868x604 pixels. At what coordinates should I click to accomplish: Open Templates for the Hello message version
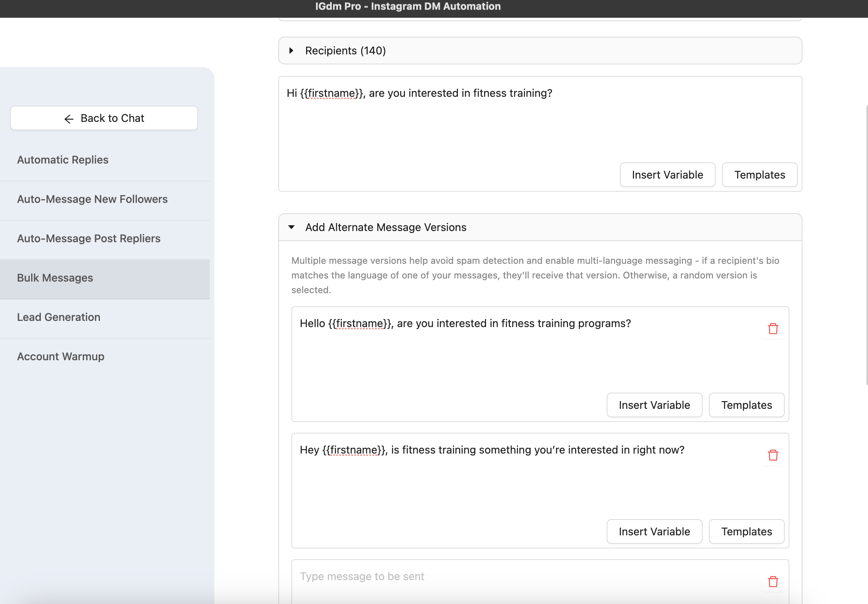pos(746,405)
